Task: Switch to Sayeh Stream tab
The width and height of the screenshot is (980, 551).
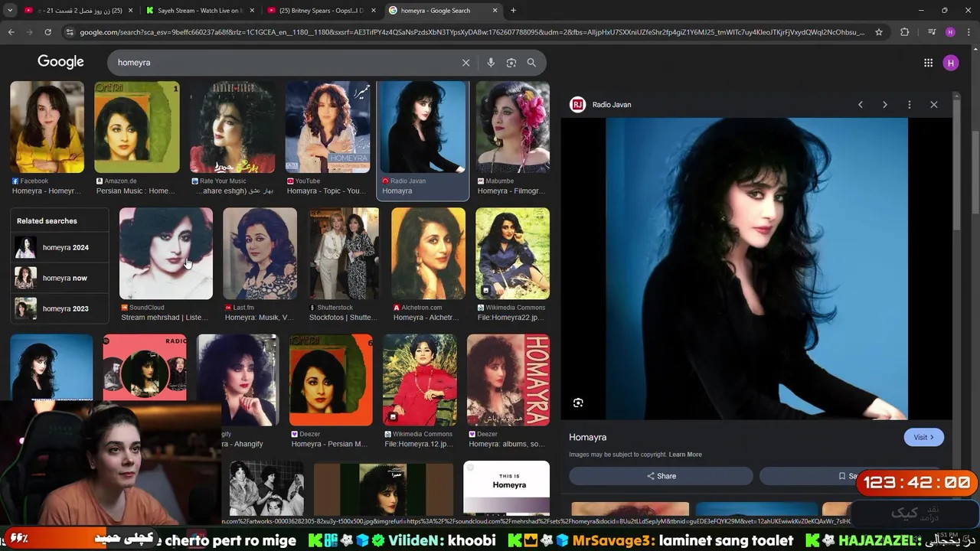Action: point(198,11)
